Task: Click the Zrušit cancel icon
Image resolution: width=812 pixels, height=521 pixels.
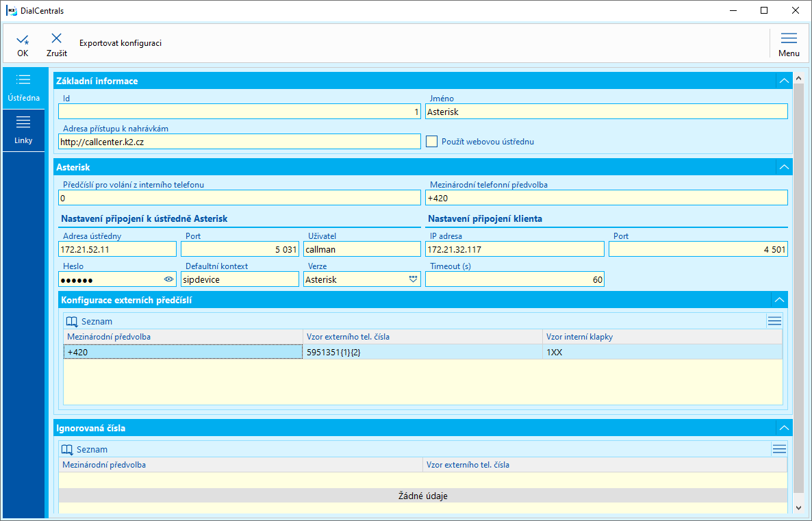Action: (56, 38)
